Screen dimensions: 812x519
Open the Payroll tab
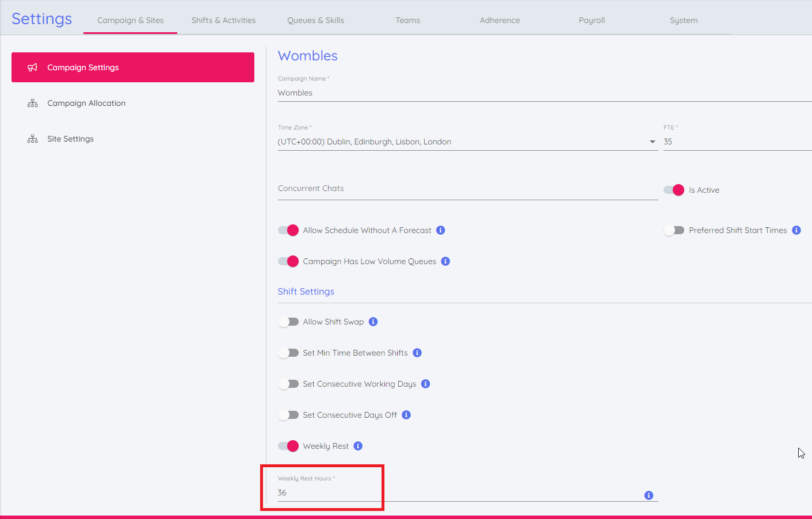592,20
